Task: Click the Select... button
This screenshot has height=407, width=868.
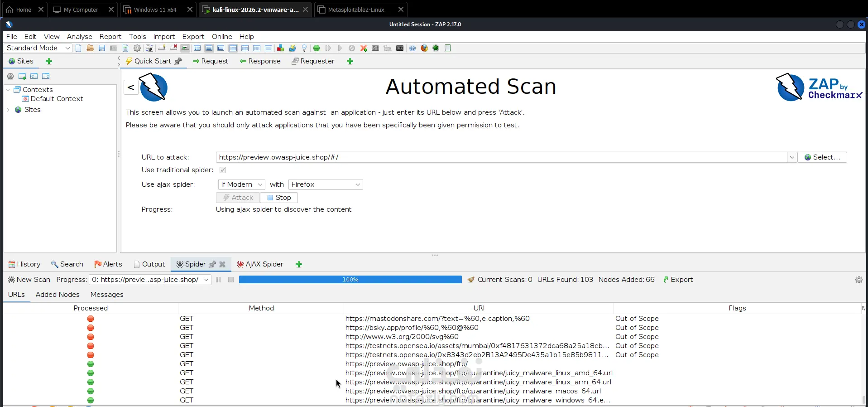Action: [x=822, y=157]
